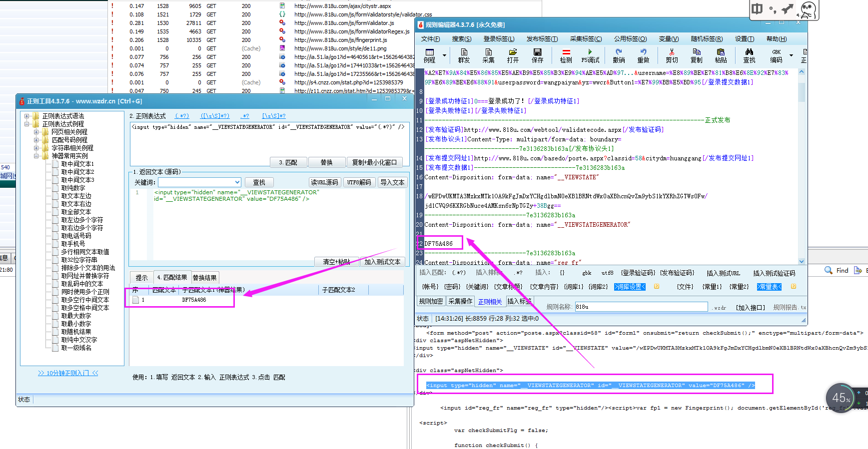This screenshot has width=868, height=449.
Task: Click the arrow icon in top-right floating toolbar
Action: 788,8
